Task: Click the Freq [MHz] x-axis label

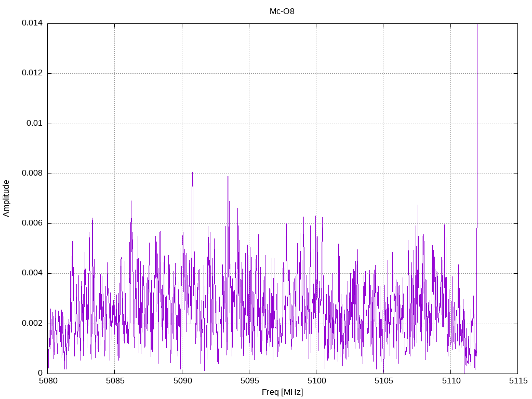Action: [282, 392]
